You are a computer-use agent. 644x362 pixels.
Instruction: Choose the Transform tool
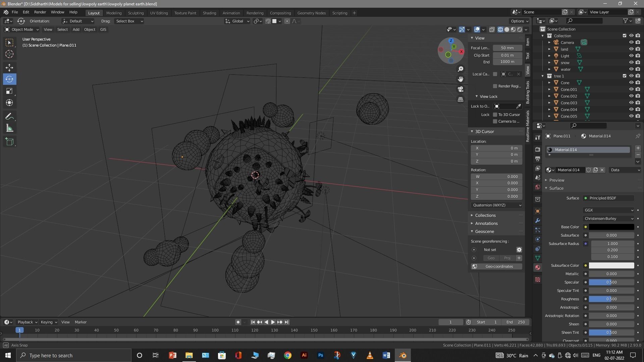coord(9,103)
